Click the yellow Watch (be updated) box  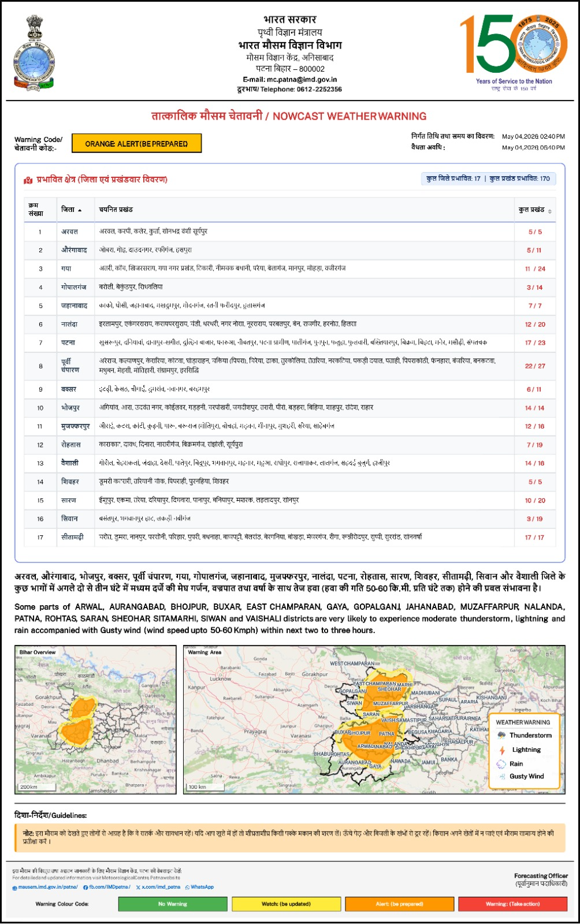click(286, 904)
